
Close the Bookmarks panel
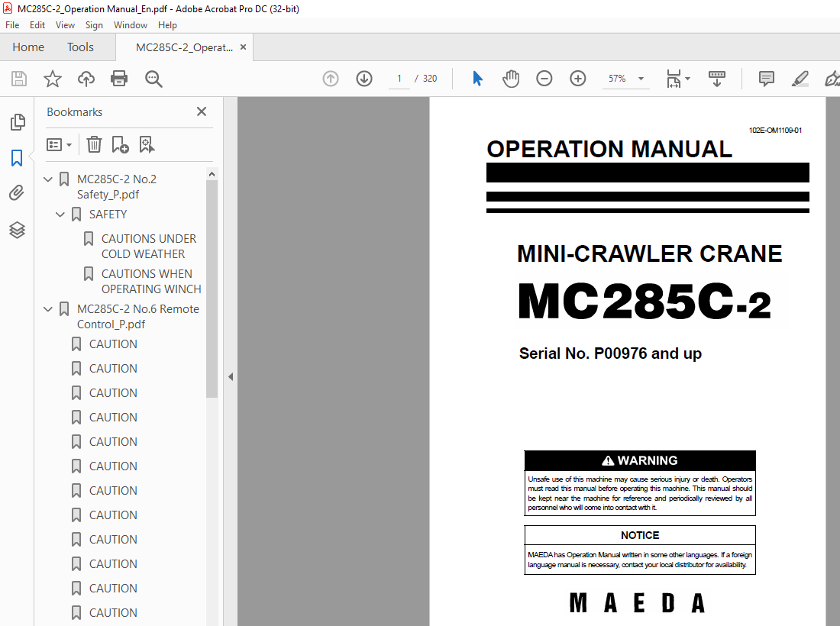tap(202, 111)
